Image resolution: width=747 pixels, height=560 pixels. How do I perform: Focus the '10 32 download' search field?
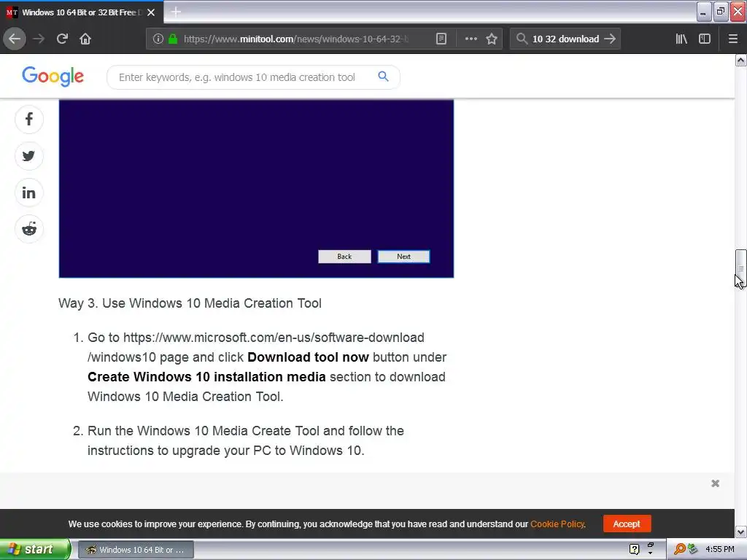(565, 39)
